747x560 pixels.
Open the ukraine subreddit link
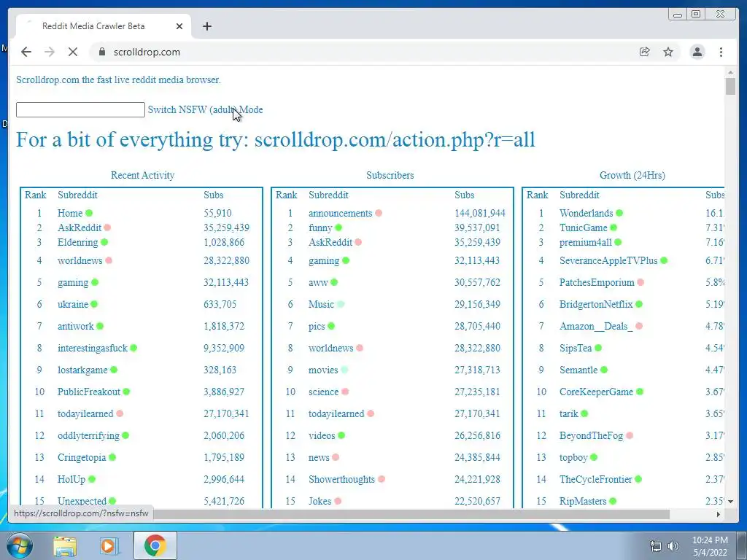coord(73,304)
